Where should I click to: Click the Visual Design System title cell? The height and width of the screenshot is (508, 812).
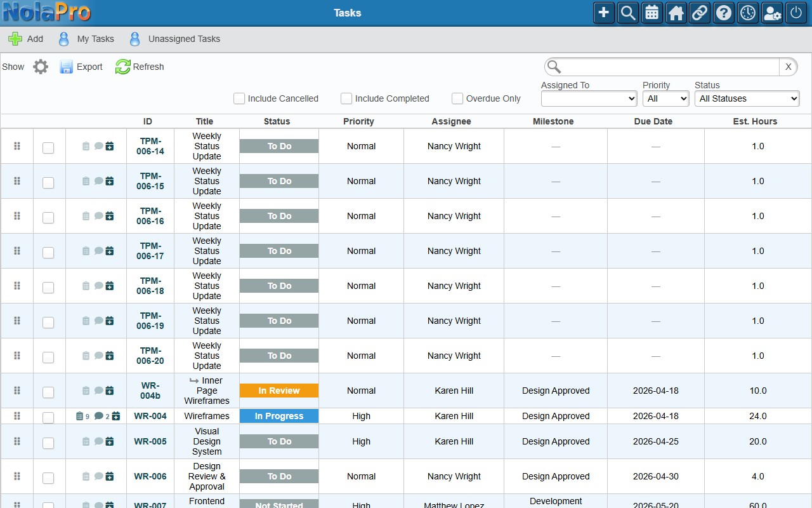pos(207,441)
